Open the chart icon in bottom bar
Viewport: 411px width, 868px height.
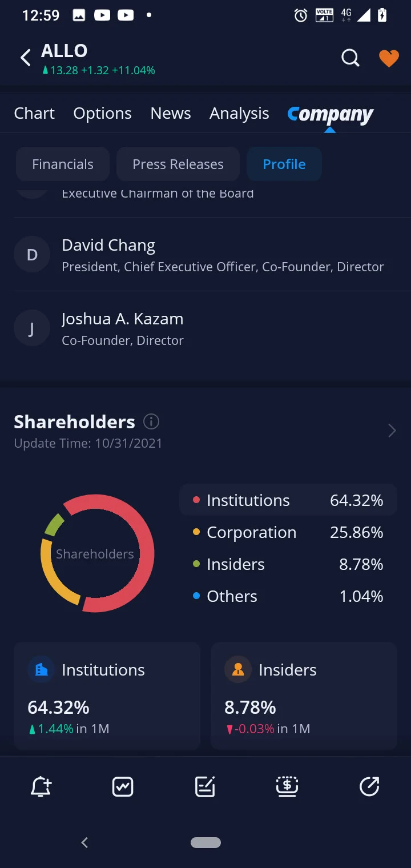coord(123,786)
